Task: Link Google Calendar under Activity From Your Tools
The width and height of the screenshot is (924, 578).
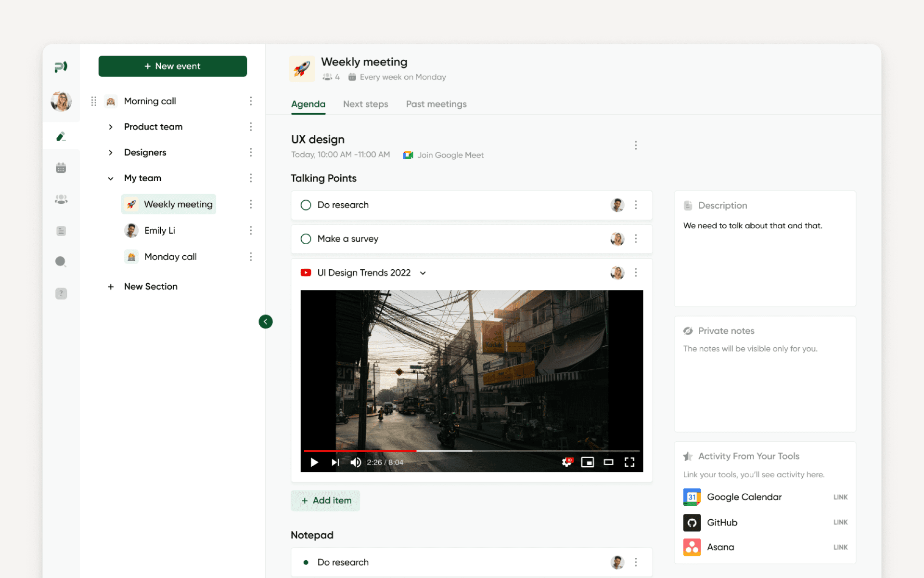Action: [840, 497]
